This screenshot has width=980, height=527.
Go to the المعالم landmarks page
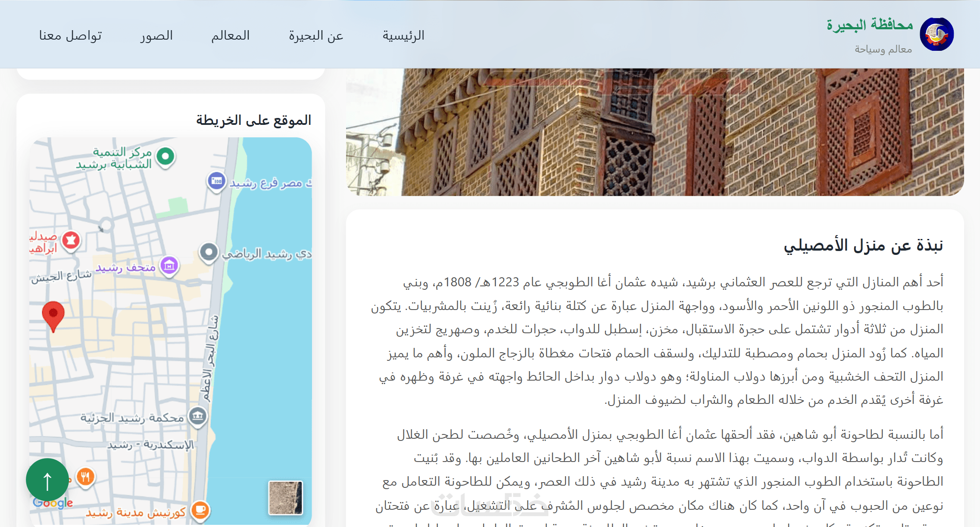click(231, 35)
